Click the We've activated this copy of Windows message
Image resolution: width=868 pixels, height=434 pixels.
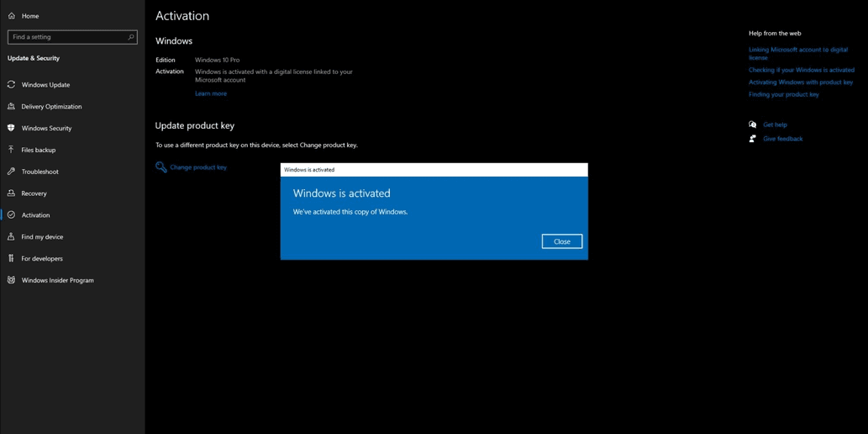point(350,212)
